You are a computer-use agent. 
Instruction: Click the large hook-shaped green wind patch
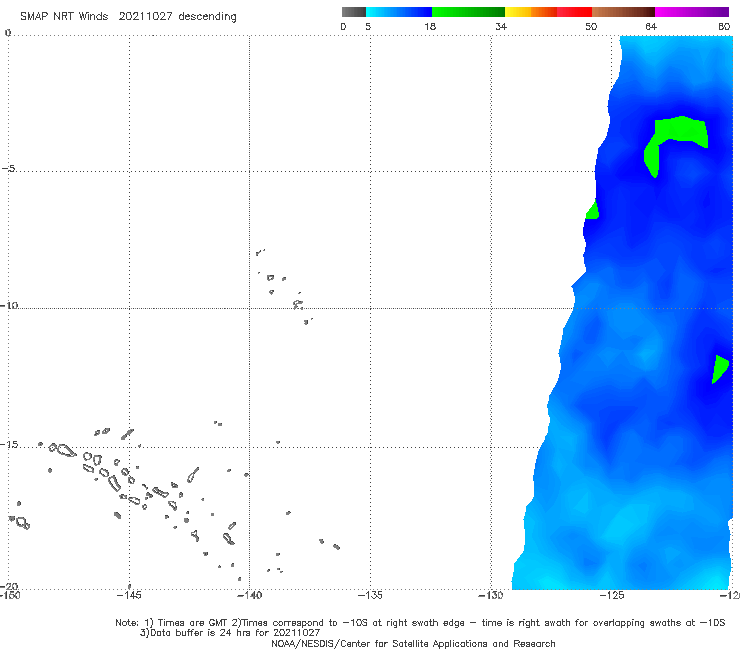pyautogui.click(x=680, y=129)
